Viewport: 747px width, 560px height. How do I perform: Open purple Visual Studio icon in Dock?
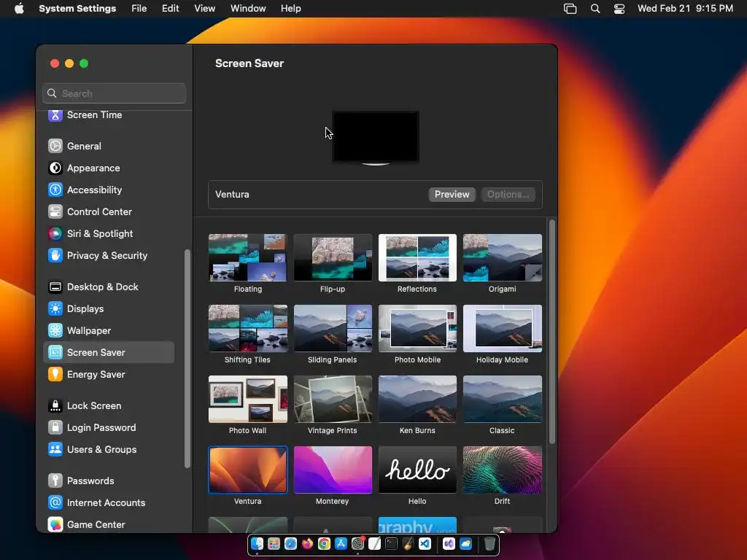(x=449, y=543)
